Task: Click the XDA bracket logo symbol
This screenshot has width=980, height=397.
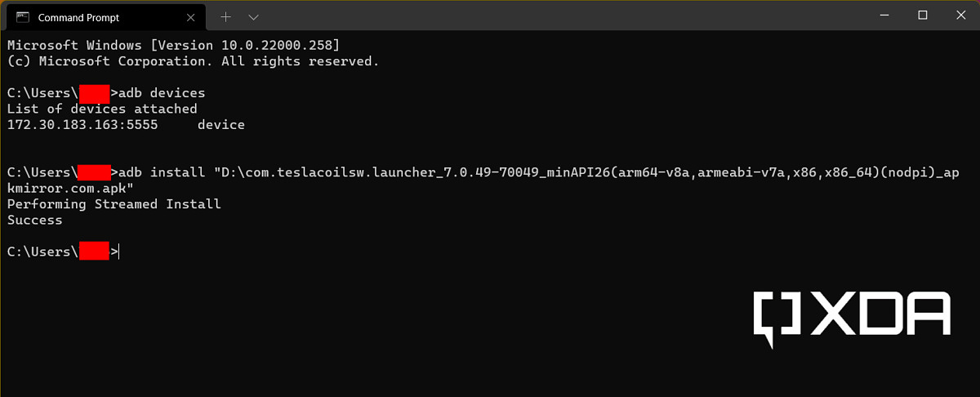Action: click(x=774, y=317)
